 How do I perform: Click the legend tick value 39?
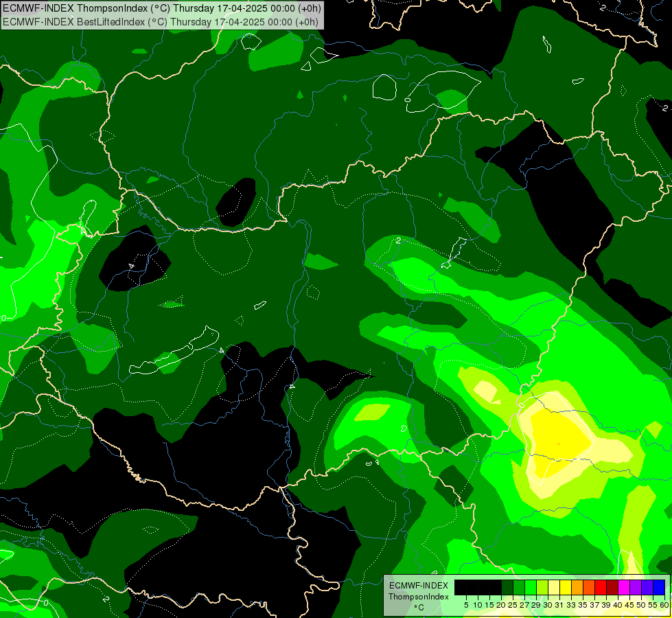coord(606,605)
